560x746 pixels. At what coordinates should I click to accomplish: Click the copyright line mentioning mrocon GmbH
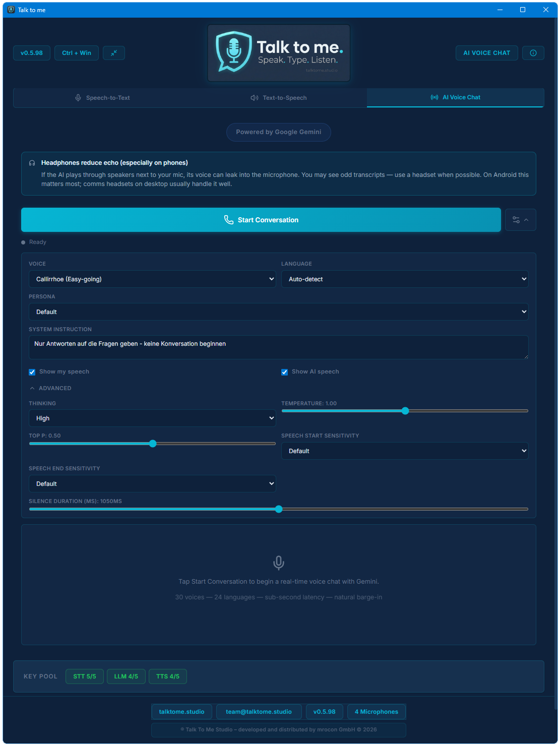279,730
